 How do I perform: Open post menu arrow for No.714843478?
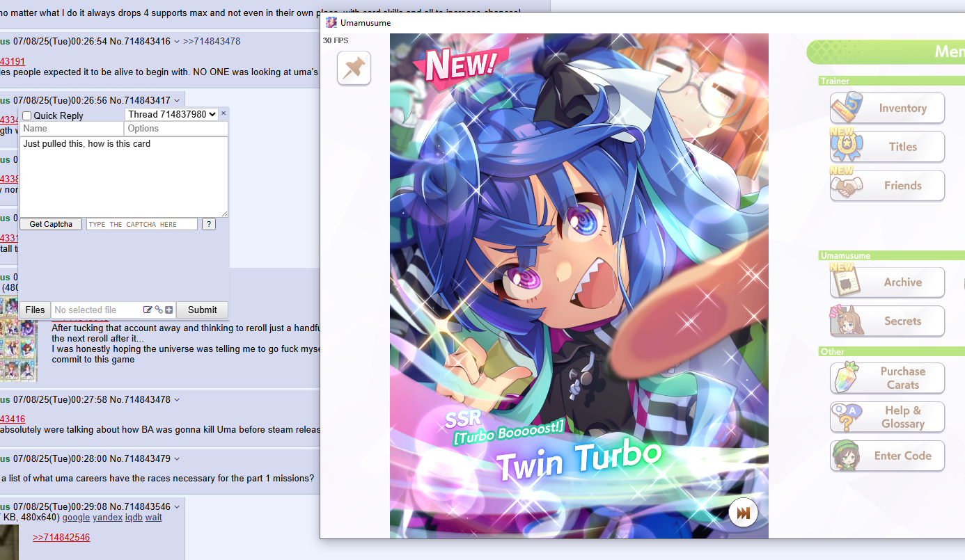(177, 400)
